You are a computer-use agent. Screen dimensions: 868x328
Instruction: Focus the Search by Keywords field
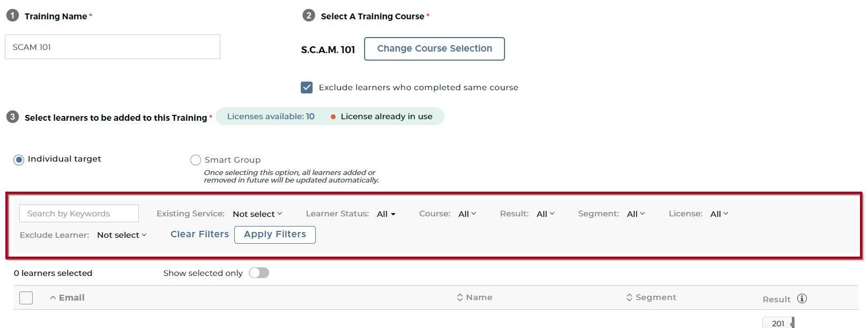pos(79,214)
